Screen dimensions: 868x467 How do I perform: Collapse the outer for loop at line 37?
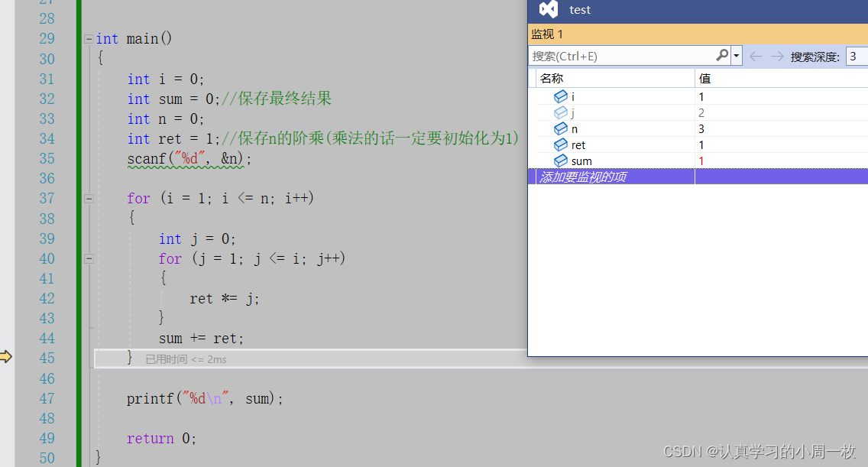click(89, 199)
